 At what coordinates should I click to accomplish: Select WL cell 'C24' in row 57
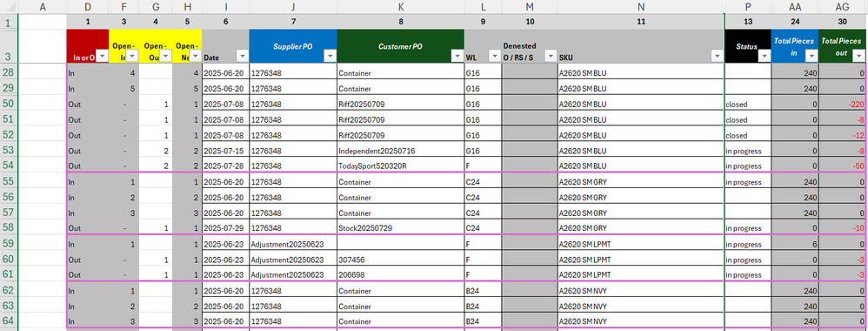(x=483, y=213)
